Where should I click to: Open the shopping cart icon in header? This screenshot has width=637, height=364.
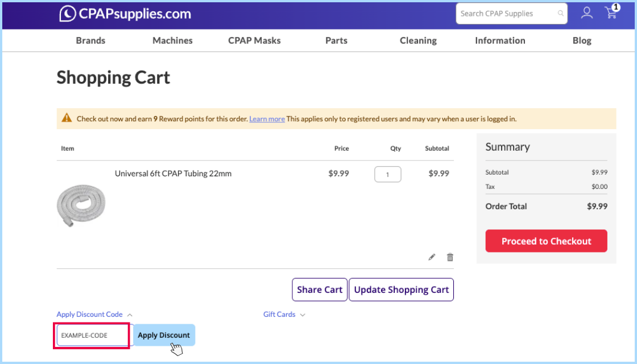click(x=611, y=13)
